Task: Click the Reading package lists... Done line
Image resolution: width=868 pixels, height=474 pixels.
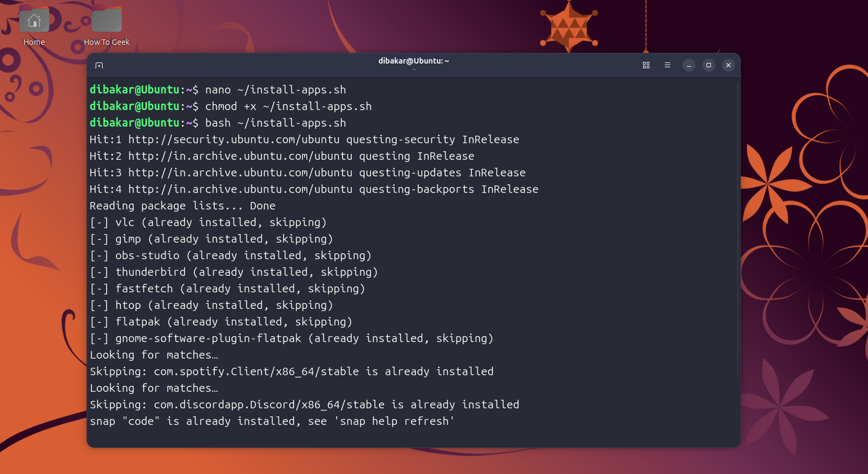Action: point(182,206)
